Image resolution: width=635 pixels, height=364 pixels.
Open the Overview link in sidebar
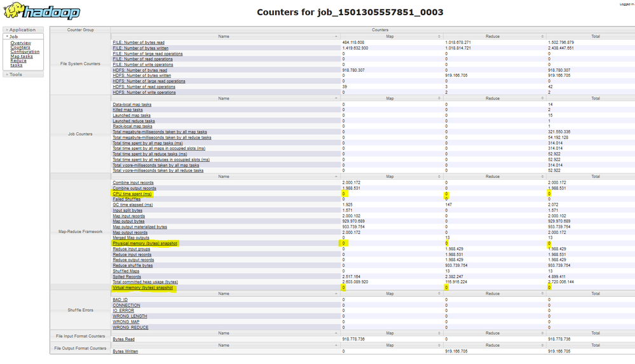[x=20, y=43]
